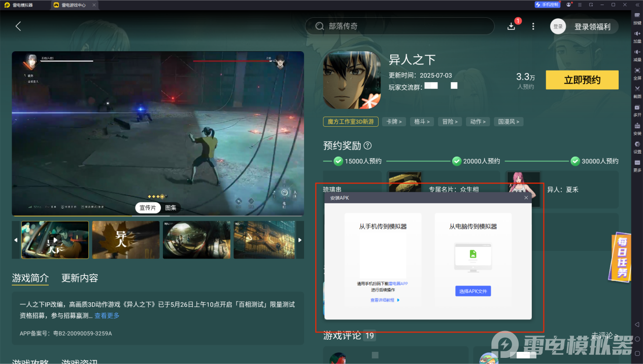The width and height of the screenshot is (643, 364).
Task: Select the third fisheye scene thumbnail
Action: (196, 240)
